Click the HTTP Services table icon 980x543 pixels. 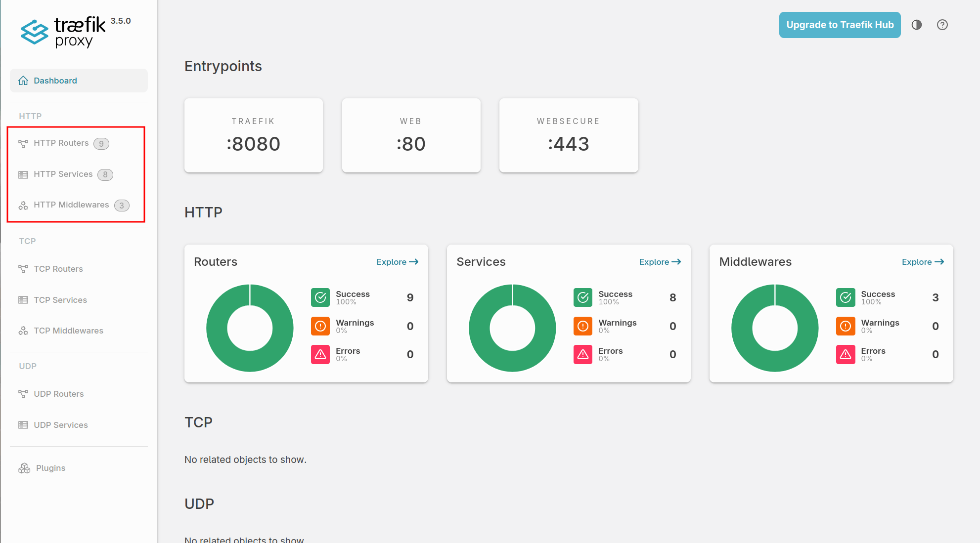point(23,174)
